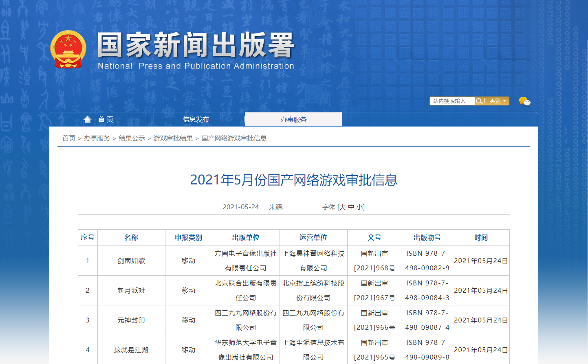Navigate to 结果公示 breadcrumb link
588x364 pixels.
(x=132, y=138)
